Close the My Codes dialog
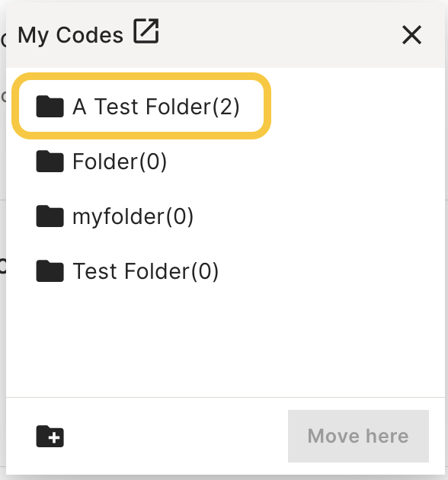The image size is (448, 480). (411, 35)
